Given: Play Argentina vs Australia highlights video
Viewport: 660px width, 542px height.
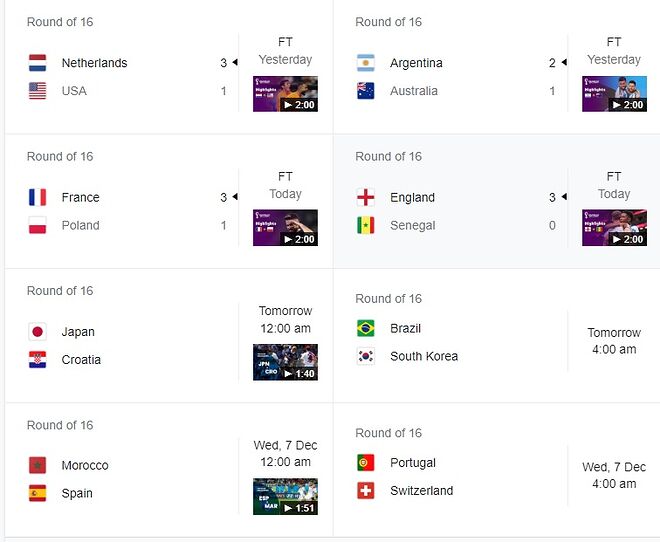Looking at the screenshot, I should point(614,94).
